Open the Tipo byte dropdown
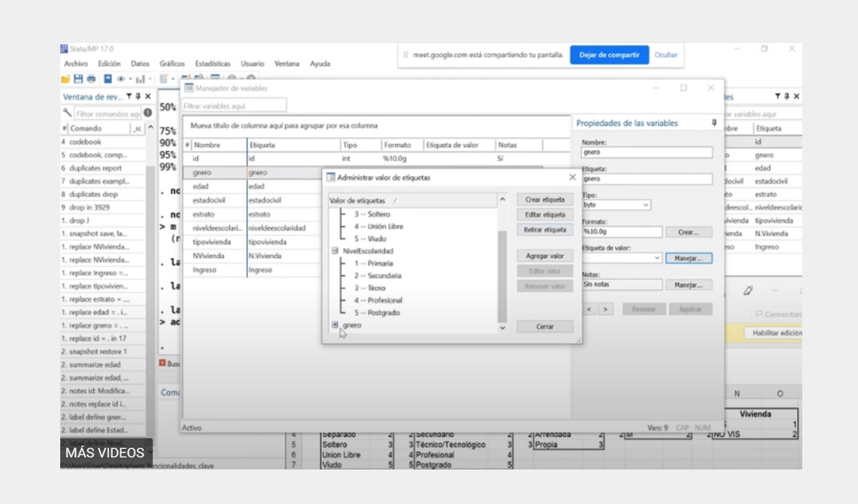 point(646,205)
